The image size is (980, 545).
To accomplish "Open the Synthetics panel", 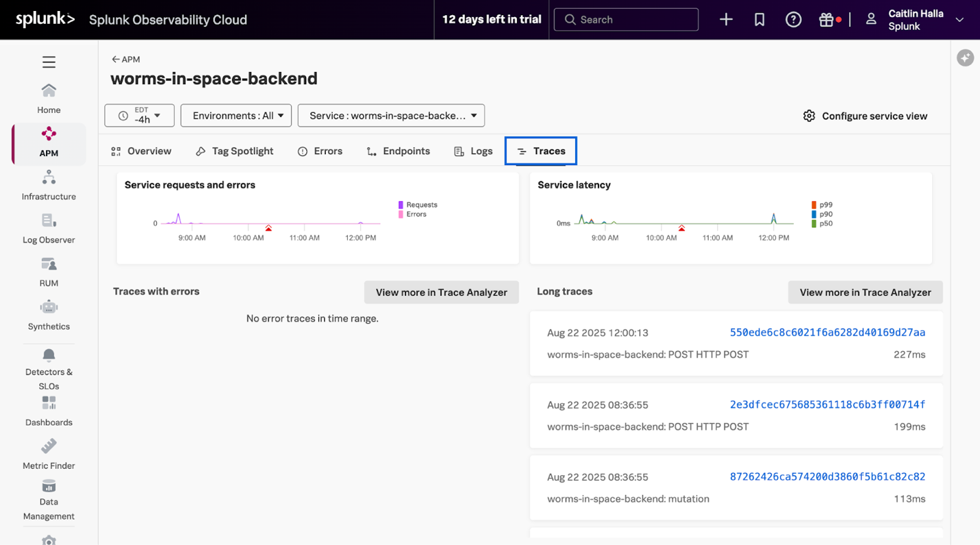I will click(x=49, y=314).
